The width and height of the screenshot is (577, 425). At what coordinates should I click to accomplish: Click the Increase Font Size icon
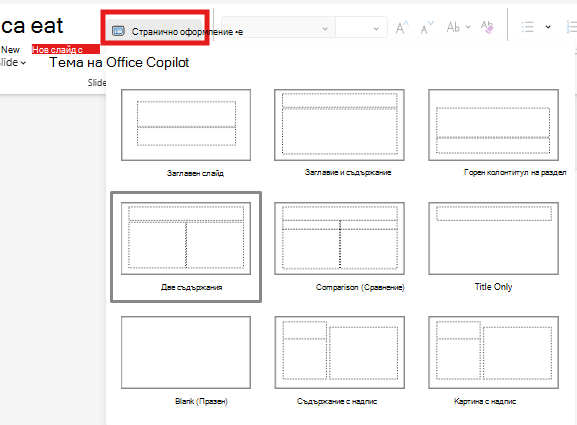[402, 28]
